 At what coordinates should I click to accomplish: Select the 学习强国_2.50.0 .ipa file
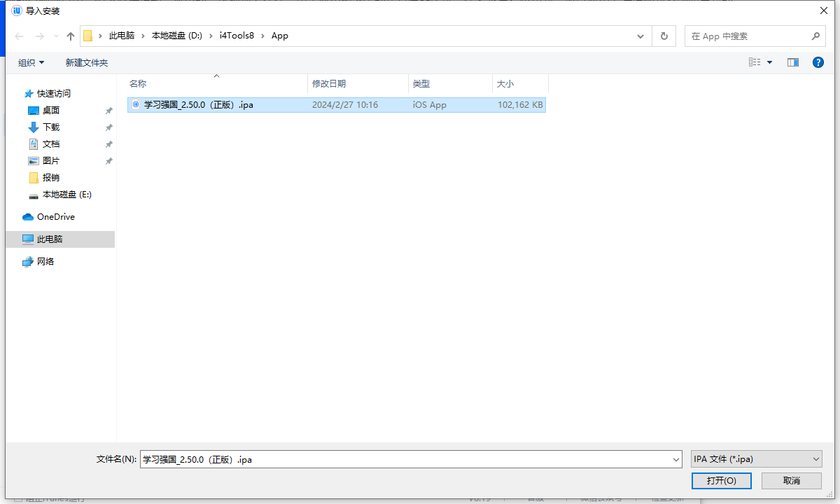click(x=198, y=105)
